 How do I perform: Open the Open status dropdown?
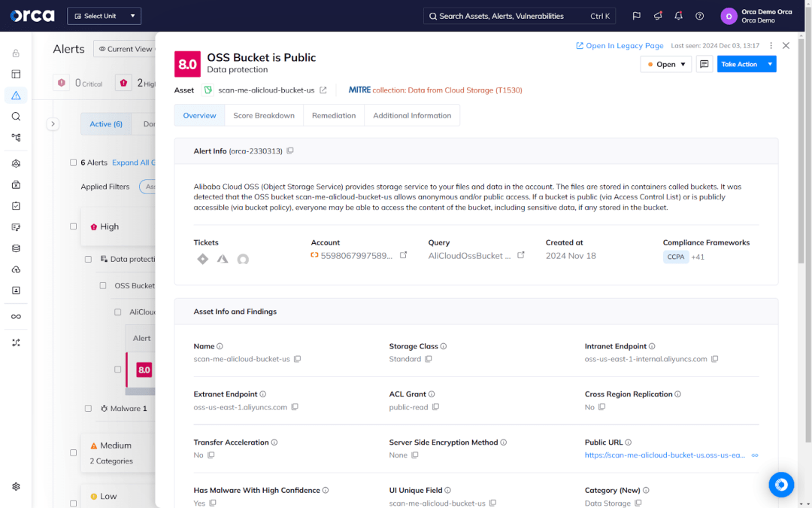[666, 64]
